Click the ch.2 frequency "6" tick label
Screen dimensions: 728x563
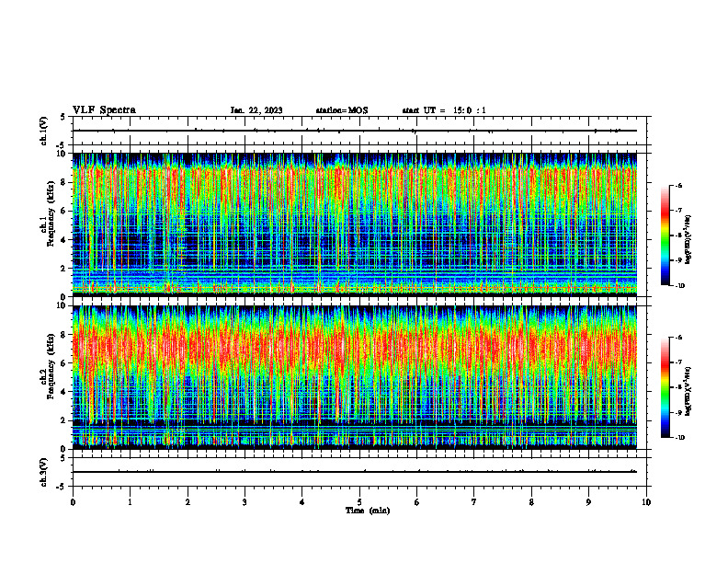tap(64, 363)
